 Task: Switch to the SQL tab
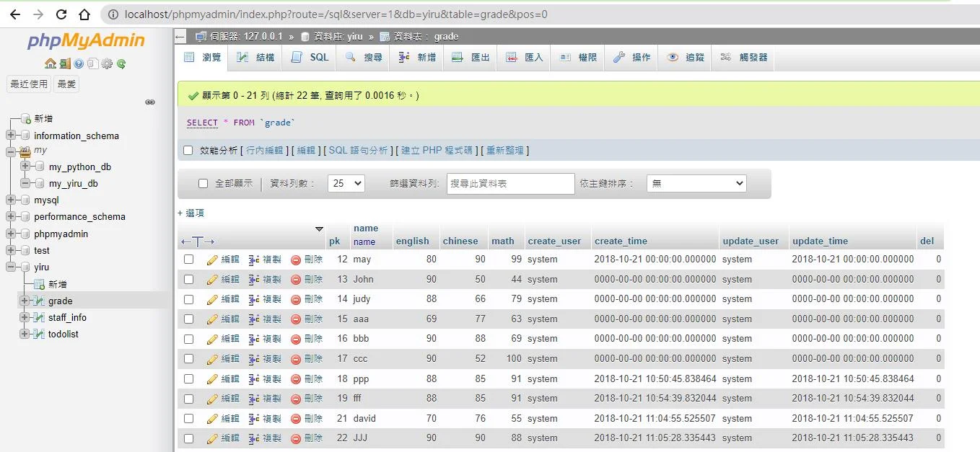click(x=310, y=58)
